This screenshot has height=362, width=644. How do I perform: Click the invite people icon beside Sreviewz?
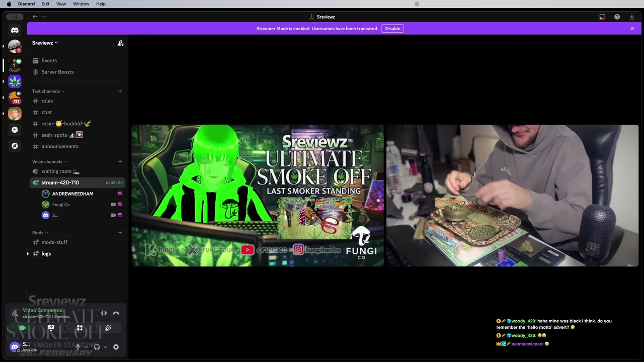coord(120,43)
